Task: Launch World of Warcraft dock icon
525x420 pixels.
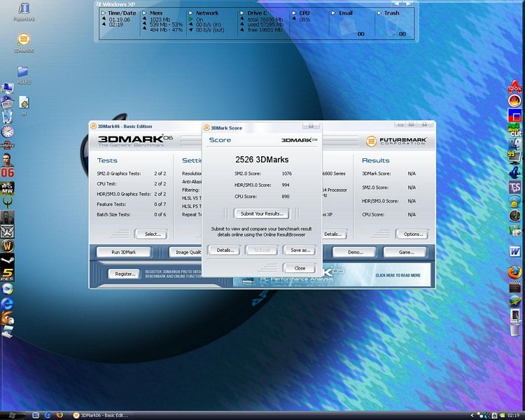Action: [8, 246]
